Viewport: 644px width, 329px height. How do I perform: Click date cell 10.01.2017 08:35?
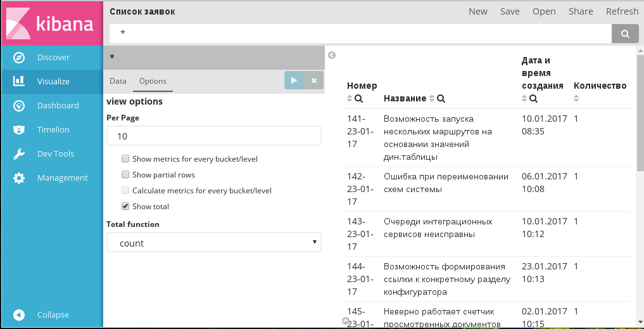(x=545, y=125)
